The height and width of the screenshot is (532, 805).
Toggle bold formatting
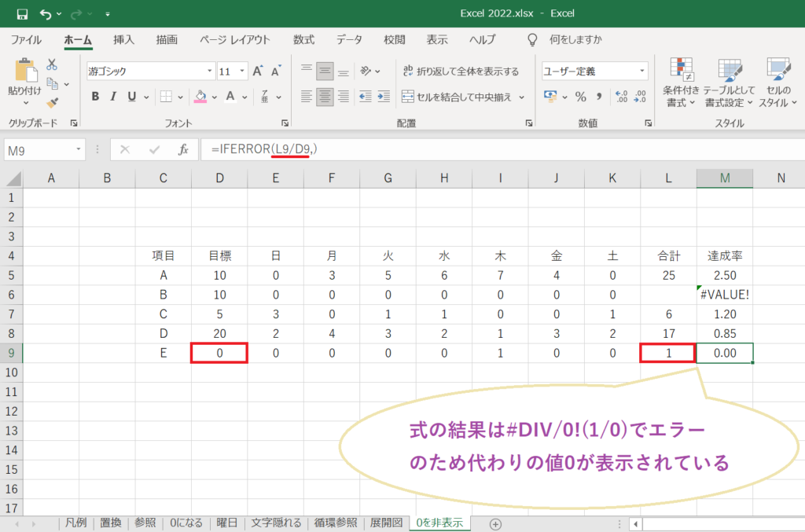(94, 97)
